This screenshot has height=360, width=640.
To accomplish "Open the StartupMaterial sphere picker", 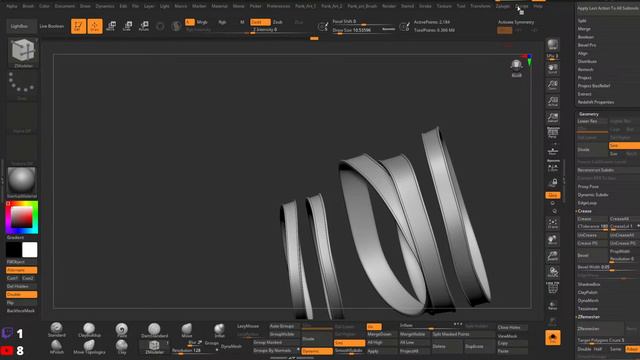I will pyautogui.click(x=22, y=182).
